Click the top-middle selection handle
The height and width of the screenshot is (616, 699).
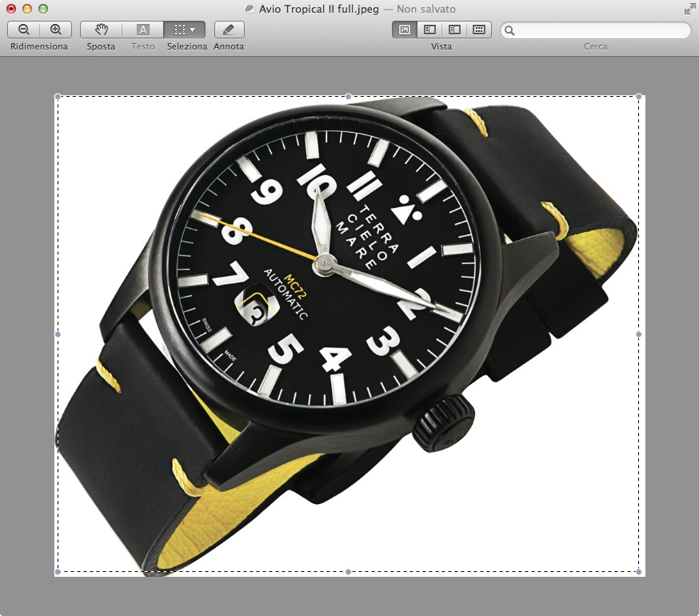point(348,97)
